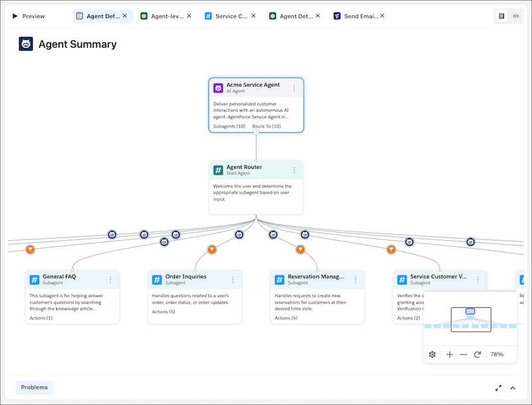Image resolution: width=532 pixels, height=405 pixels.
Task: Click the General FAQ hash icon
Action: [35, 279]
